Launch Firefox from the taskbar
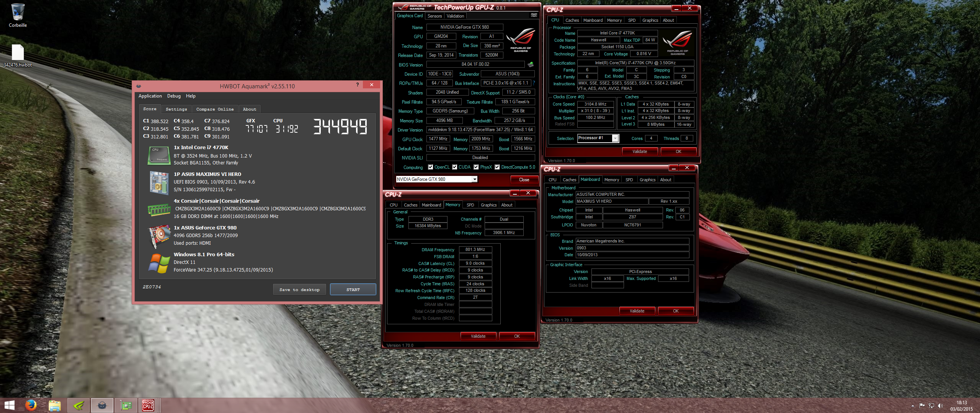The image size is (980, 413). pyautogui.click(x=31, y=405)
